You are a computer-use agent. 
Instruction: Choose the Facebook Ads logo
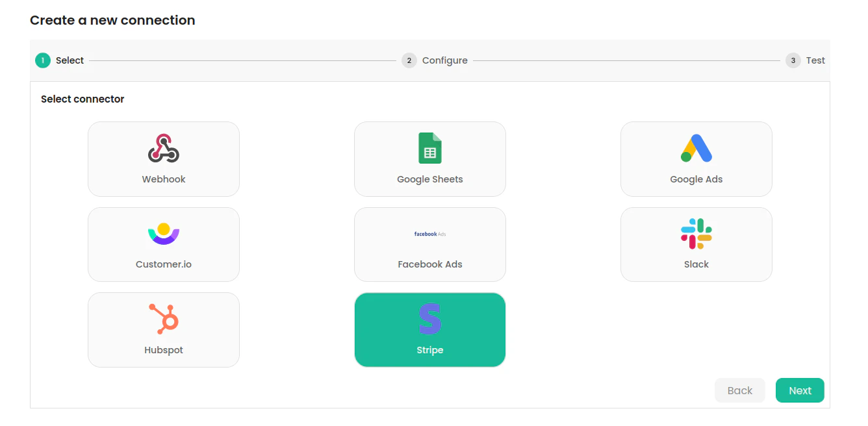coord(430,234)
